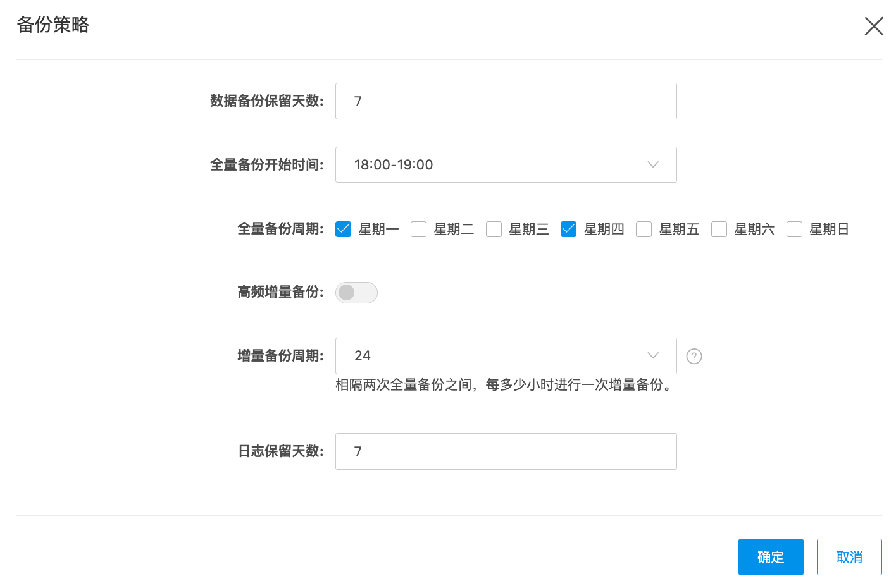Focus the 数据备份保留天数 input field
Viewport: 896px width, 588px height.
pyautogui.click(x=506, y=101)
